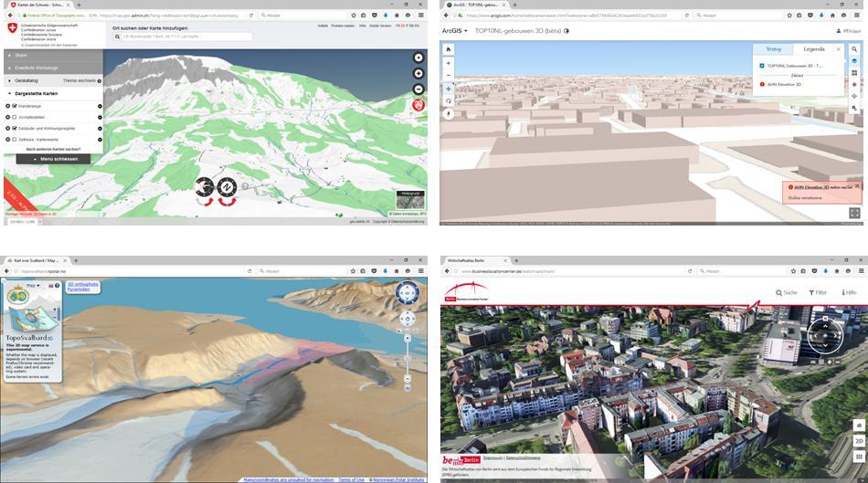868x483 pixels.
Task: Click 3D orthophoto Pyramiden link
Action: point(82,287)
